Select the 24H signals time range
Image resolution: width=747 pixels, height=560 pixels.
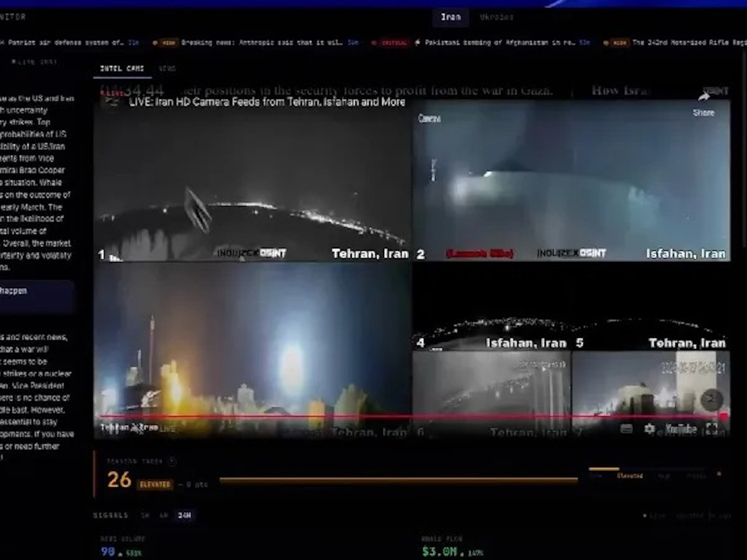tap(184, 515)
